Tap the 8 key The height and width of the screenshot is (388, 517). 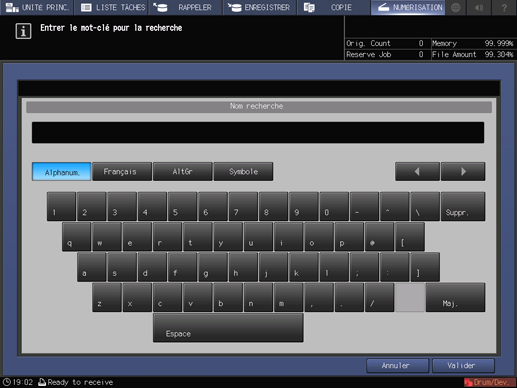(x=273, y=206)
